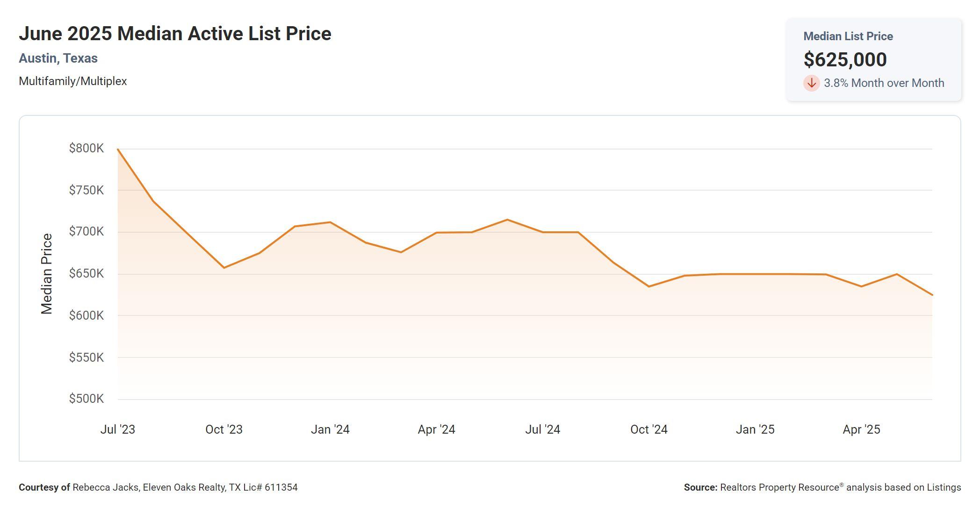
Task: Click the red downward arrow icon
Action: pyautogui.click(x=811, y=83)
